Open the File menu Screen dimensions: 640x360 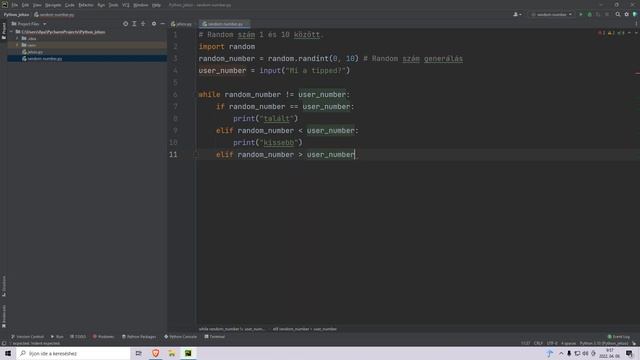tap(15, 5)
